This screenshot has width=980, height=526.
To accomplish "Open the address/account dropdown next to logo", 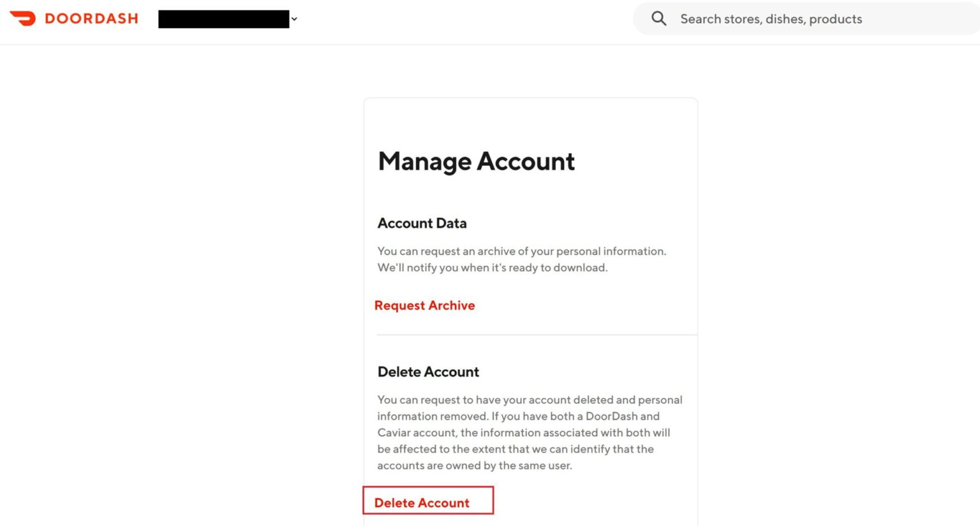I will coord(294,19).
